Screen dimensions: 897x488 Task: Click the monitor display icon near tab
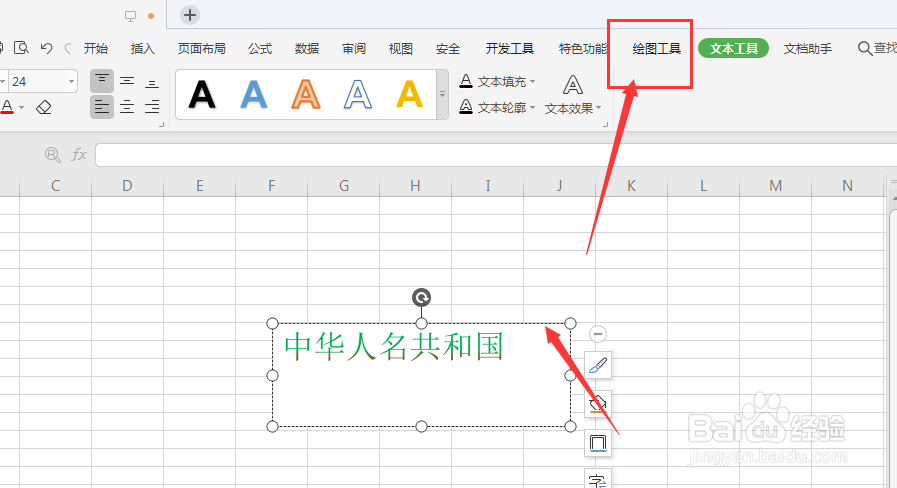[130, 16]
